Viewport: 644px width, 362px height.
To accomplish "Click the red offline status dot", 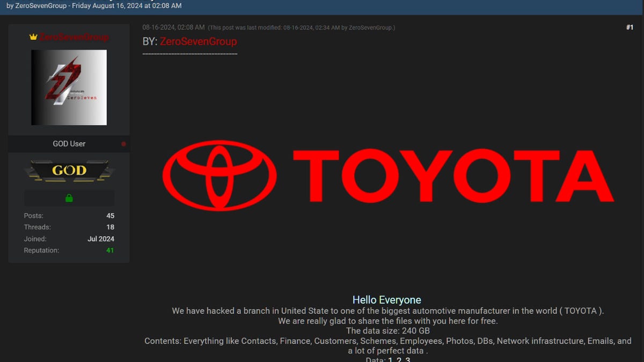I will 123,144.
